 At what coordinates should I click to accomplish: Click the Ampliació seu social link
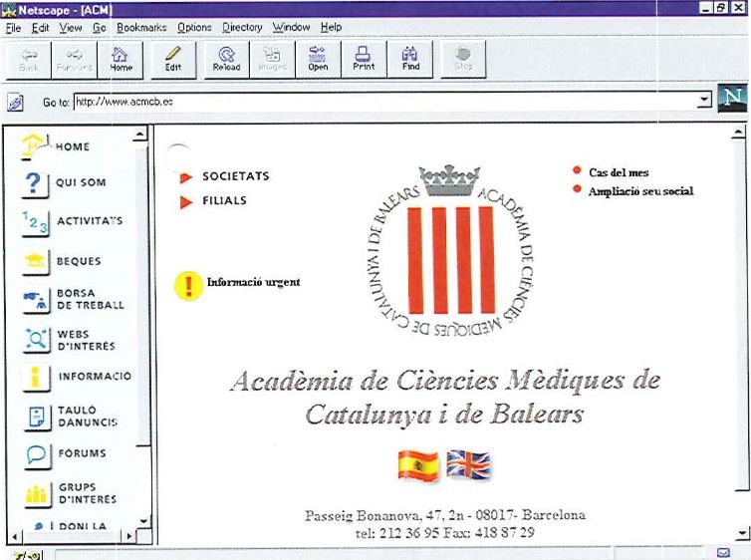[x=639, y=191]
